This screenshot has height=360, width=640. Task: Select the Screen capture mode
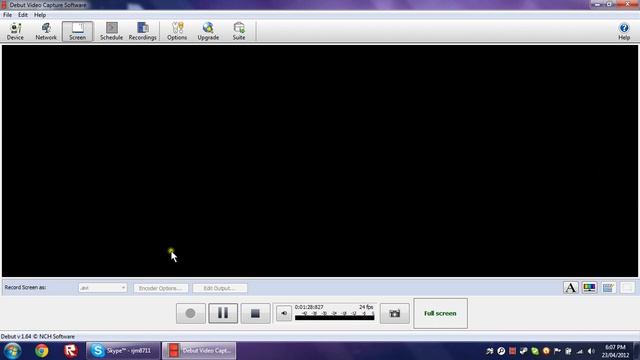(x=78, y=31)
